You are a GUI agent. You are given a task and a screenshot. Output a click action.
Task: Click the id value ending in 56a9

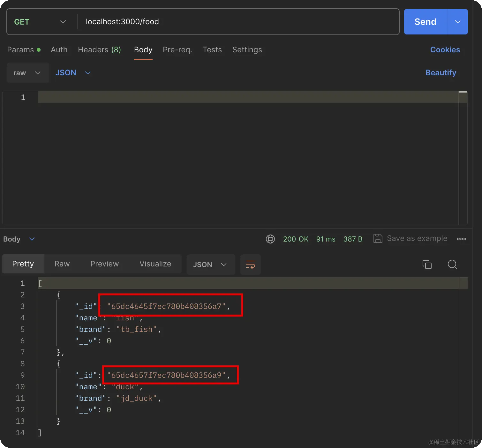pos(166,375)
